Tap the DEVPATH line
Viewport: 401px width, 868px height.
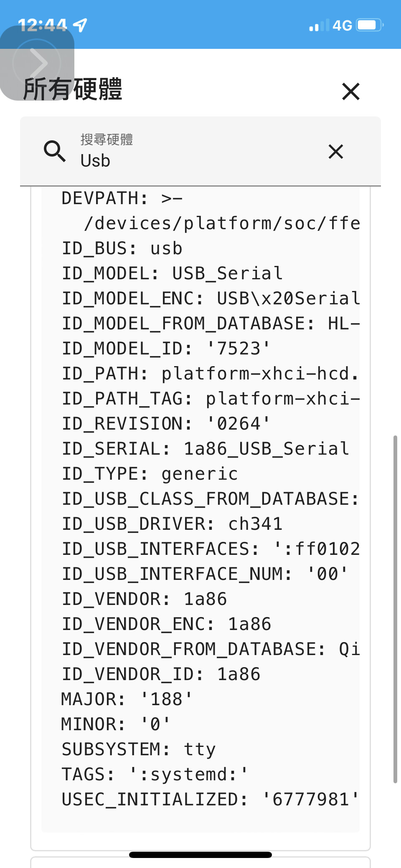coord(122,198)
